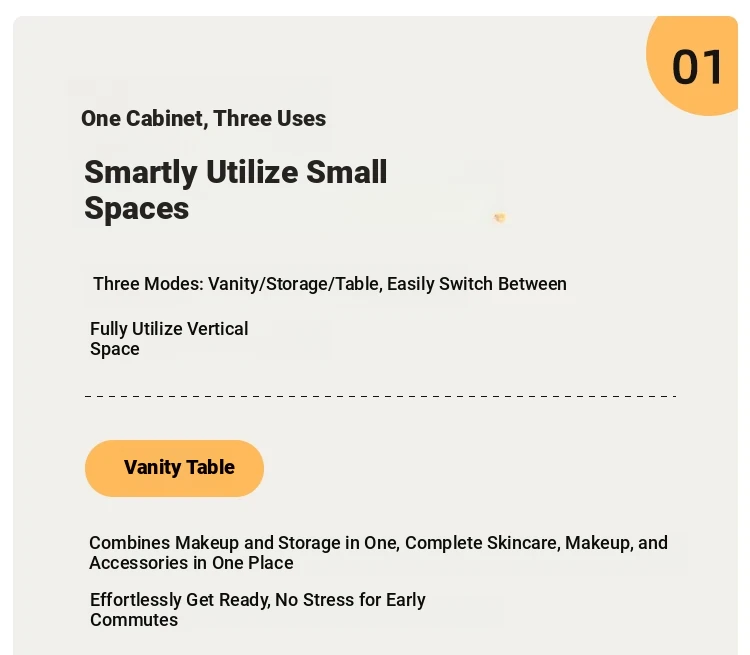Click the dashed divider line

click(x=380, y=396)
